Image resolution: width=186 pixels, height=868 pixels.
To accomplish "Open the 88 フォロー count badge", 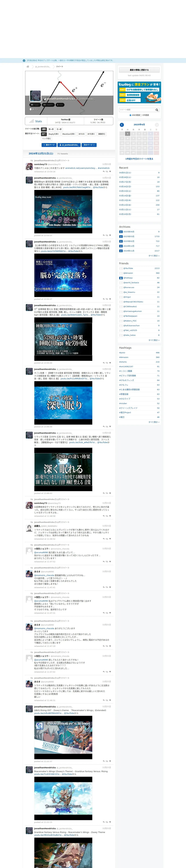I will click(35, 105).
